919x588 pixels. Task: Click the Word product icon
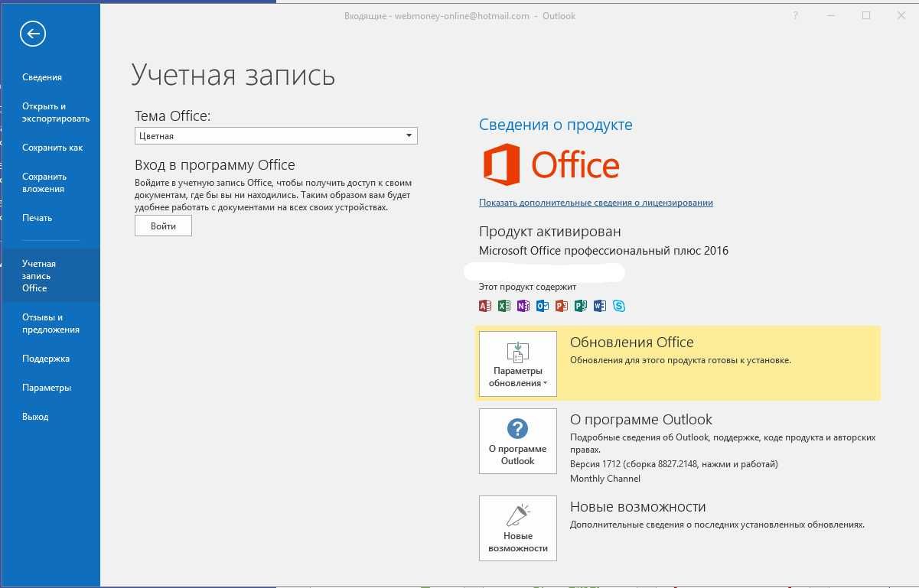click(x=599, y=306)
